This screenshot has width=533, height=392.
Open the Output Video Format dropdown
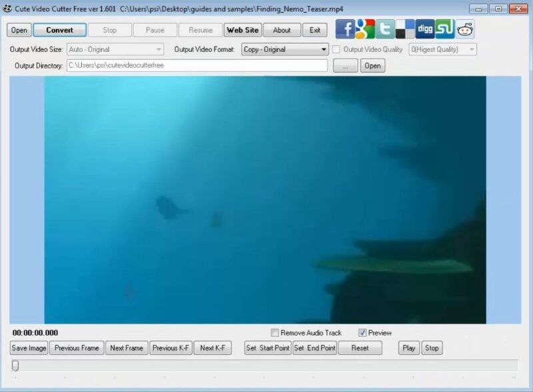285,50
